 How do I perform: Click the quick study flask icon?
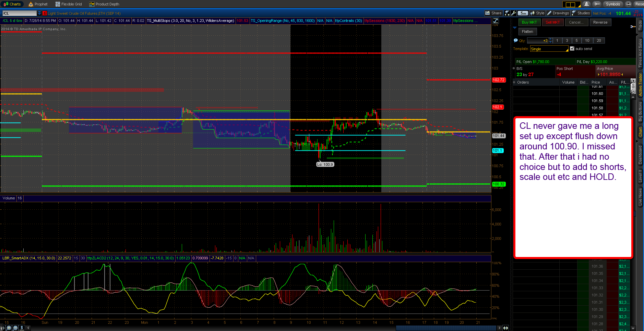click(507, 13)
